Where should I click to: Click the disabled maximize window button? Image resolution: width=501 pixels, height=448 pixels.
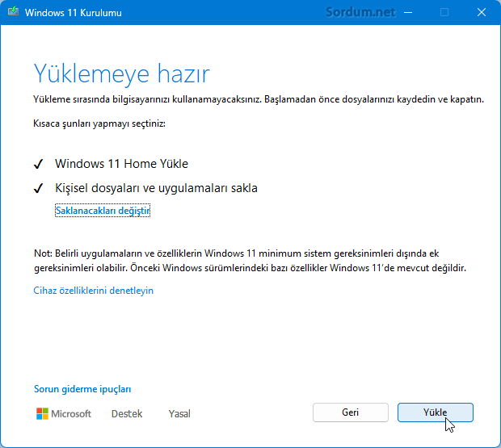click(x=444, y=12)
